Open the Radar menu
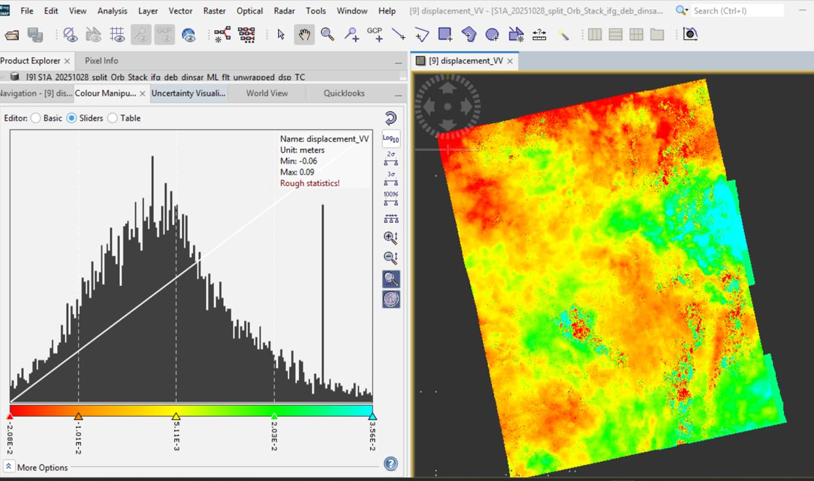This screenshot has height=481, width=814. point(284,11)
